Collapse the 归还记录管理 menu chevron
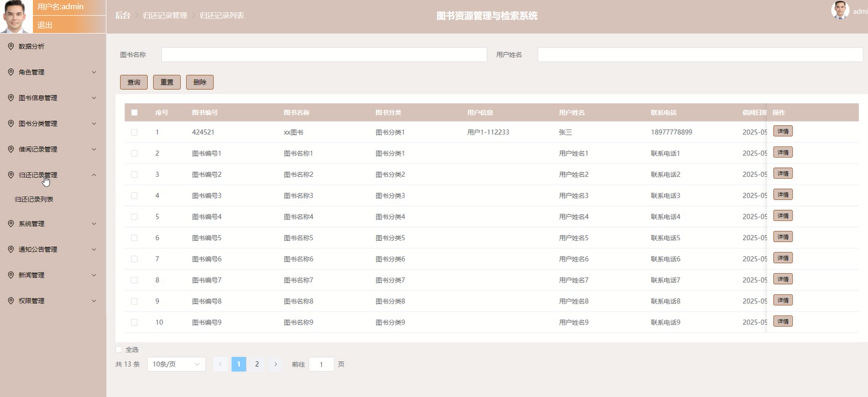This screenshot has height=397, width=868. [x=94, y=175]
